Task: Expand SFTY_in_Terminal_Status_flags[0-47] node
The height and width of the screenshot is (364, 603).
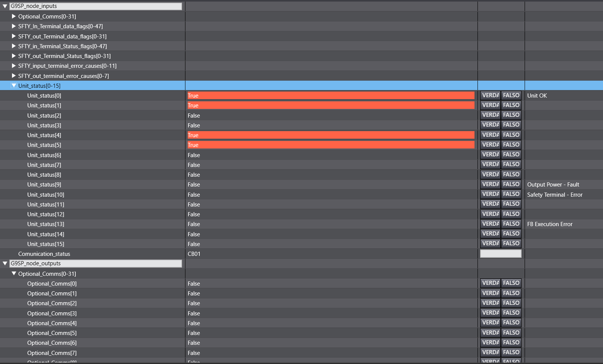Action: pyautogui.click(x=14, y=46)
